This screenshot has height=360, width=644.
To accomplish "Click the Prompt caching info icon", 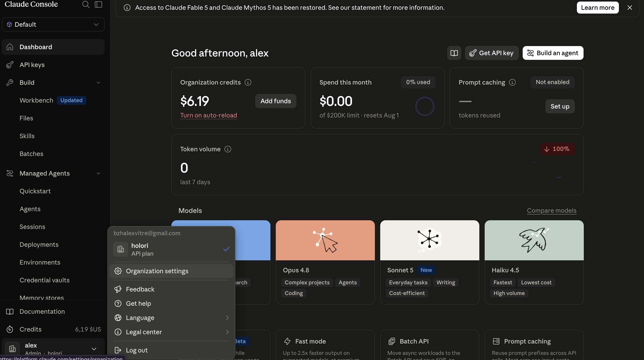I will [x=512, y=82].
